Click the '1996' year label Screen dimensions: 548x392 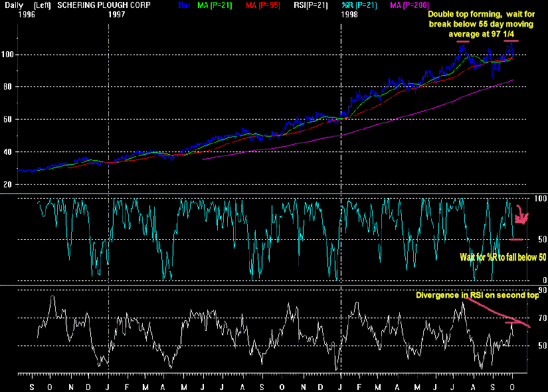(27, 15)
